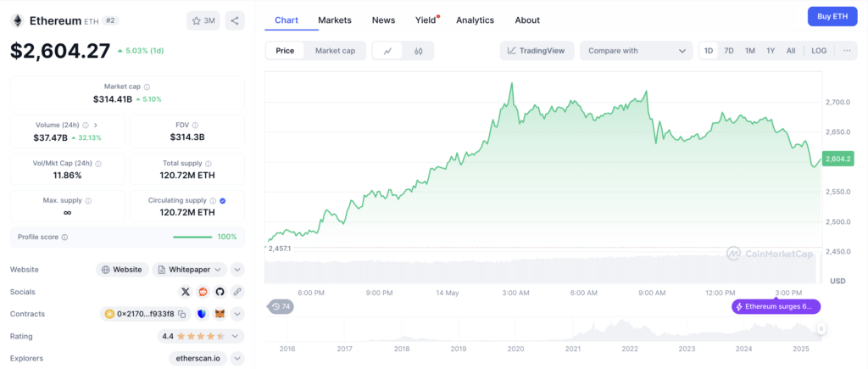This screenshot has width=868, height=369.
Task: Open the three-dots chart options menu
Action: [x=847, y=50]
